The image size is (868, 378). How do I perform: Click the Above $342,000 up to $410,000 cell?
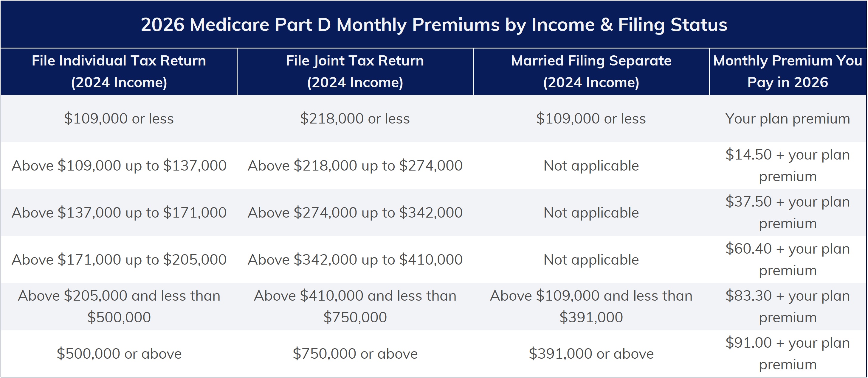click(355, 260)
